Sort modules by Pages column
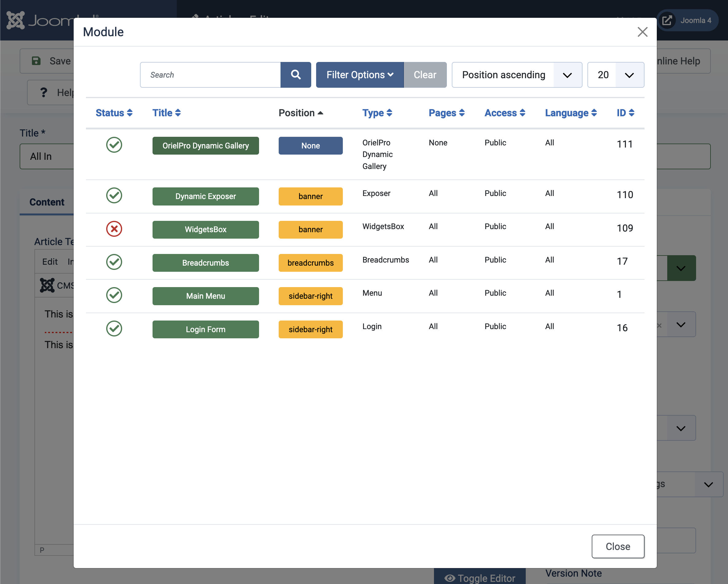 click(x=446, y=113)
